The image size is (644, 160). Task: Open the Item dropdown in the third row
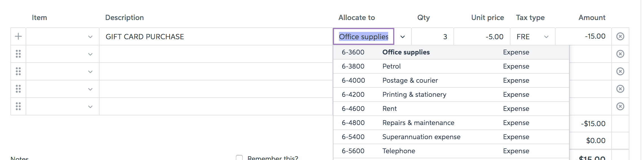tap(90, 72)
